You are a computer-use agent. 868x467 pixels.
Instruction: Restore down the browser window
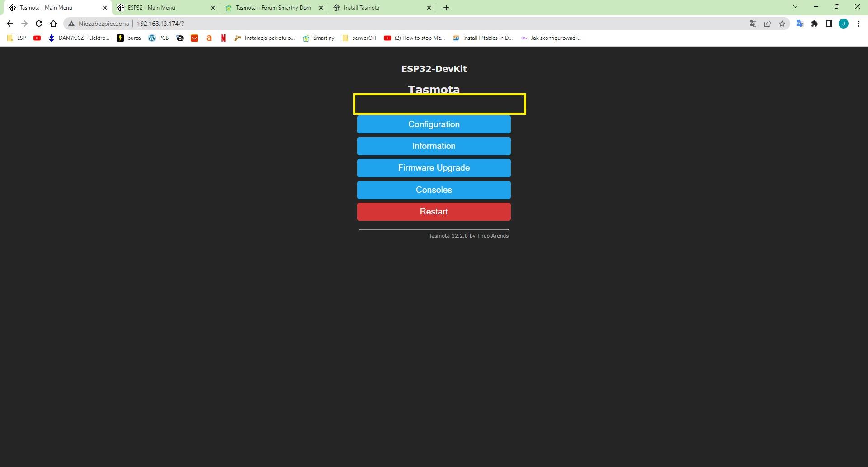[837, 7]
